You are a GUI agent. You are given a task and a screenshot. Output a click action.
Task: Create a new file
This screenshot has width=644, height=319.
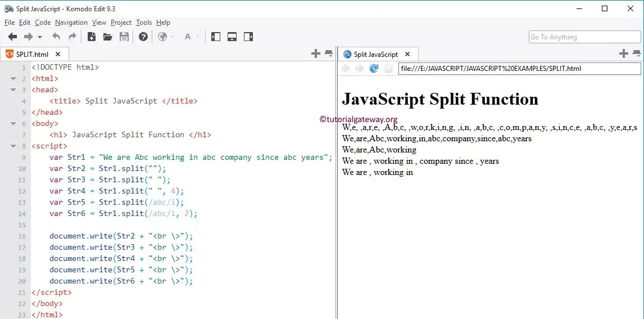point(92,37)
